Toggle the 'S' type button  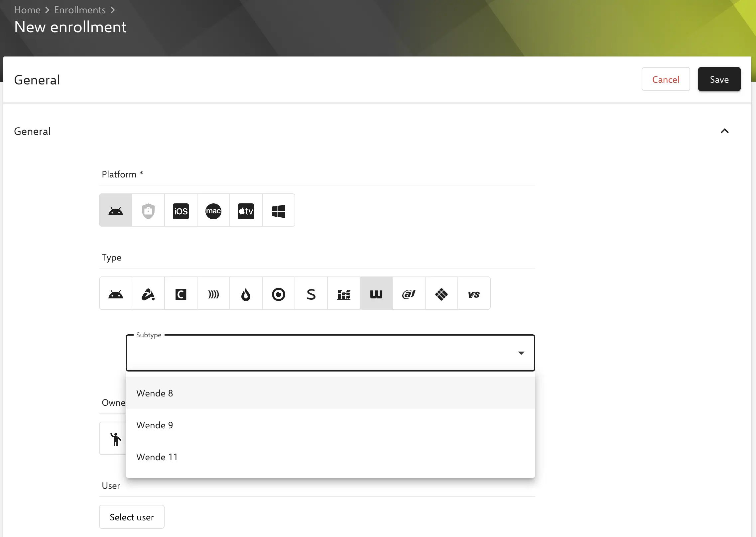pyautogui.click(x=311, y=294)
